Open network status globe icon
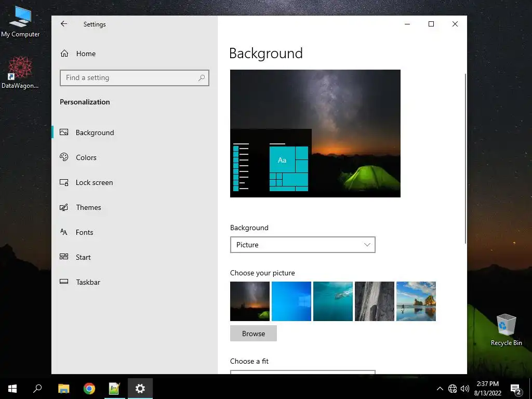532x399 pixels. coord(453,389)
